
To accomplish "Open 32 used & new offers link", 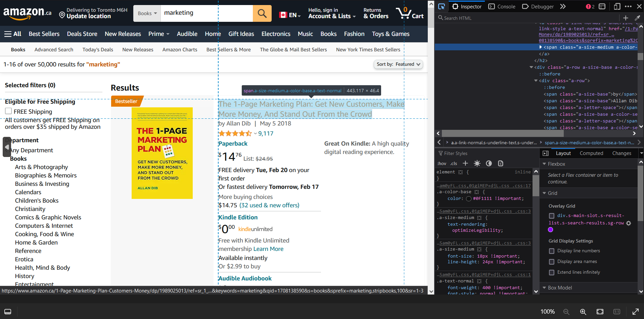I will [269, 205].
